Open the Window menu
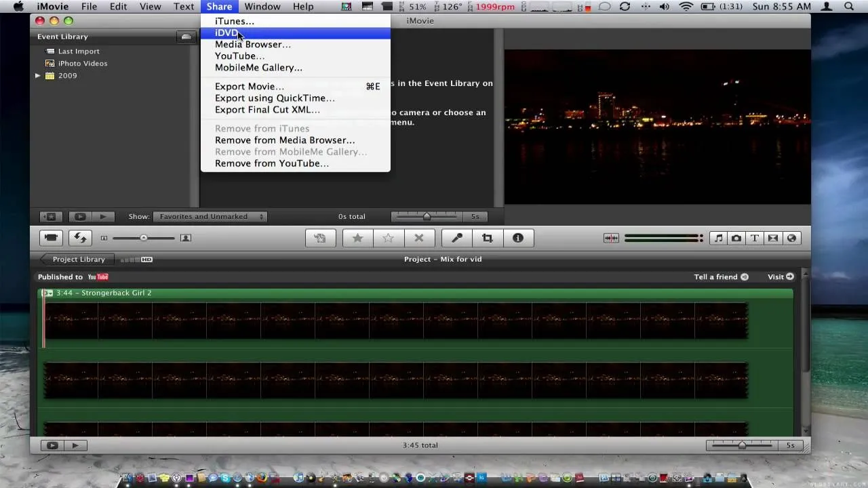 (x=262, y=7)
